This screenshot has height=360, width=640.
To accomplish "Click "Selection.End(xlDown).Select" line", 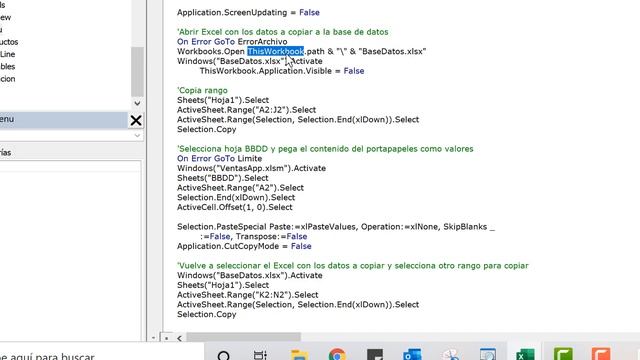I will 236,198.
